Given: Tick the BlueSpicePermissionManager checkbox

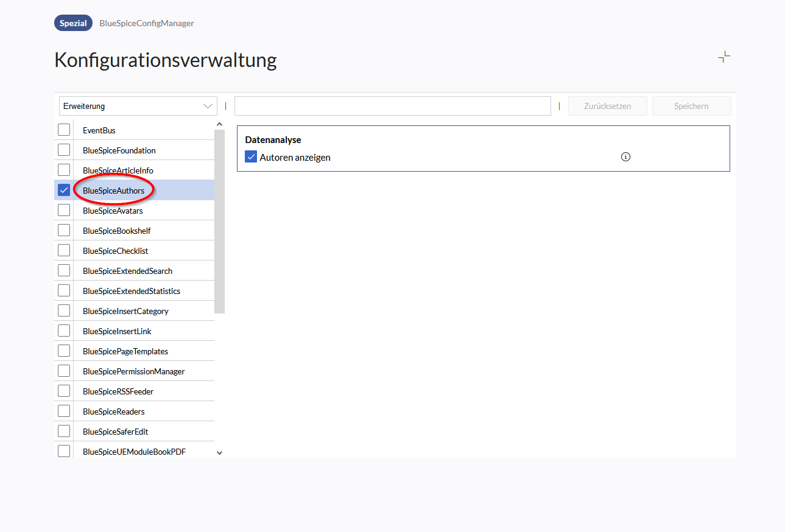Looking at the screenshot, I should pyautogui.click(x=64, y=371).
